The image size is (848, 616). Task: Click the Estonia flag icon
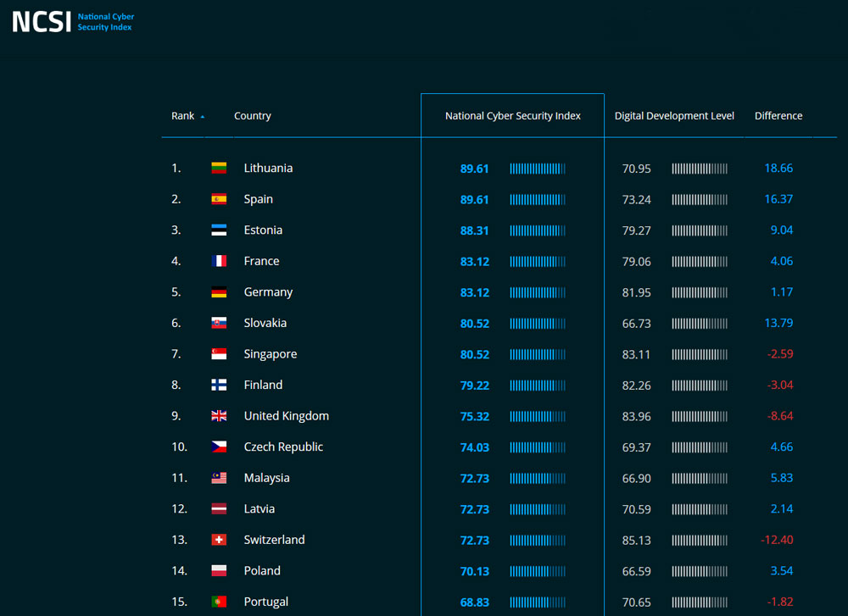[219, 230]
